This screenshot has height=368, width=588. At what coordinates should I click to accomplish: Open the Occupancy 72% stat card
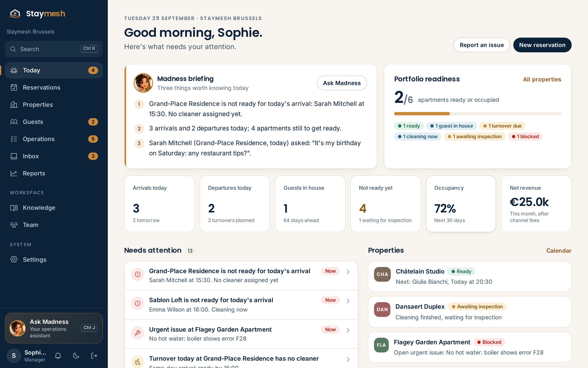click(461, 204)
